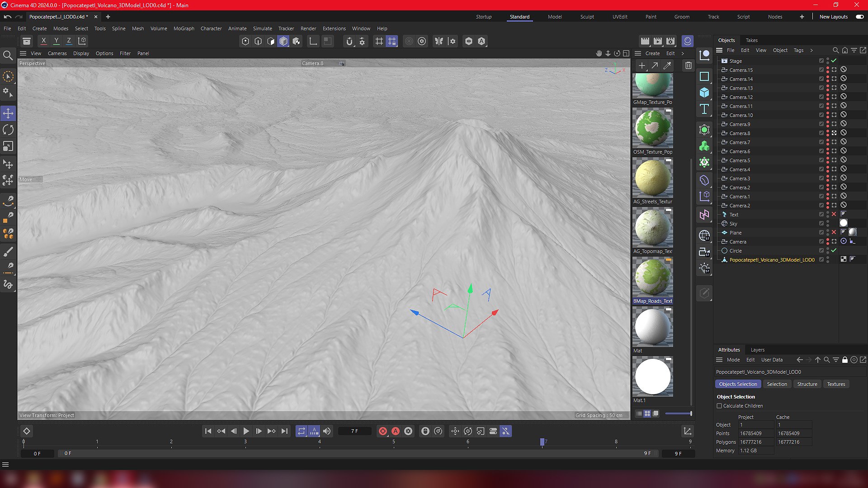This screenshot has height=488, width=868.
Task: Open the MoGraph cloner icon
Action: 704,146
